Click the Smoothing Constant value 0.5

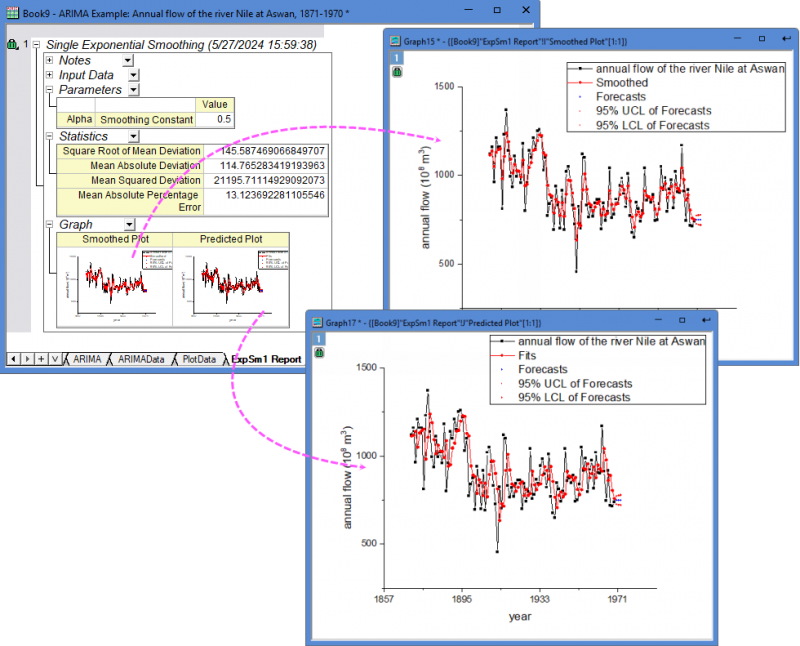[215, 119]
